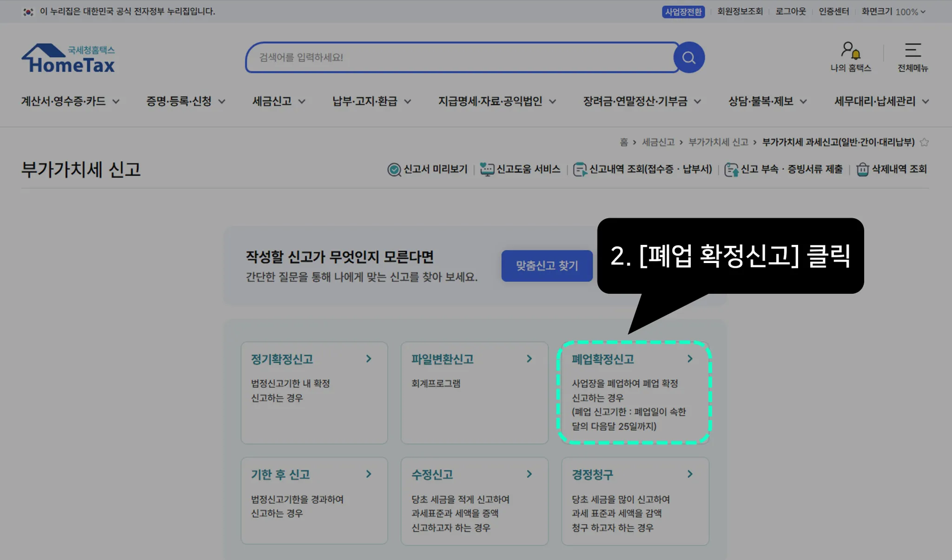Click arrow on 정기확정신고 card
Viewport: 952px width, 560px height.
(x=369, y=359)
